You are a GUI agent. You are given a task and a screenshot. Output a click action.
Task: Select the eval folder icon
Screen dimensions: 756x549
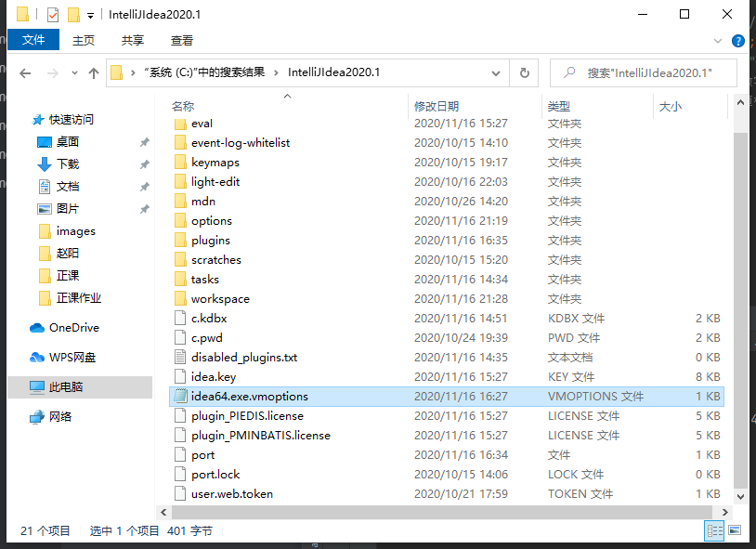[180, 124]
